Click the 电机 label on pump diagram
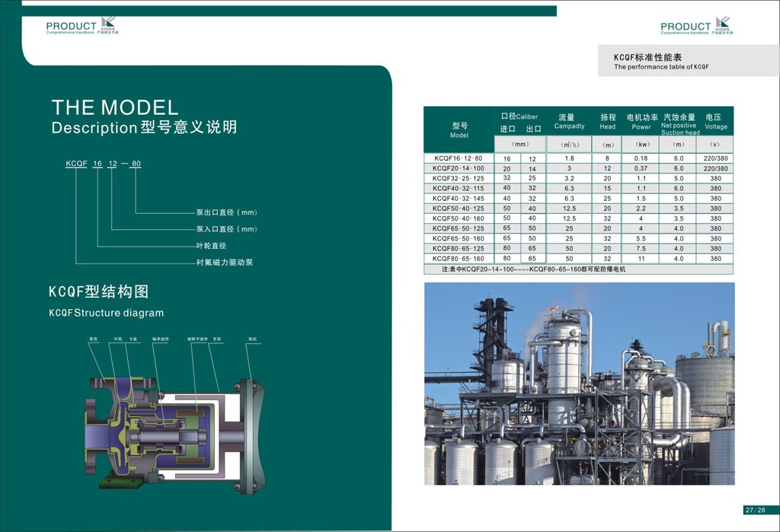The width and height of the screenshot is (780, 532). (252, 339)
